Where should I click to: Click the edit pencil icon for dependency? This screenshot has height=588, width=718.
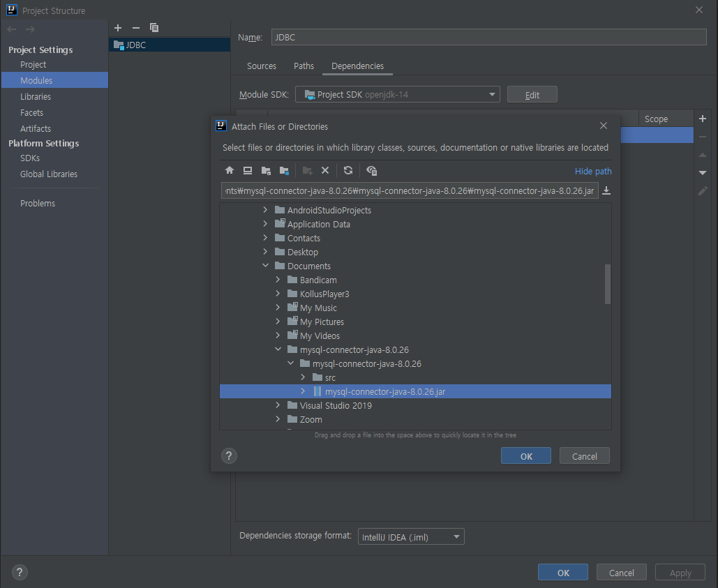point(703,190)
